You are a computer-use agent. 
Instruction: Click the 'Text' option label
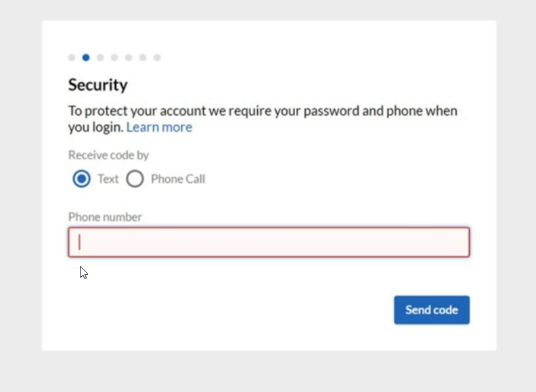[108, 179]
